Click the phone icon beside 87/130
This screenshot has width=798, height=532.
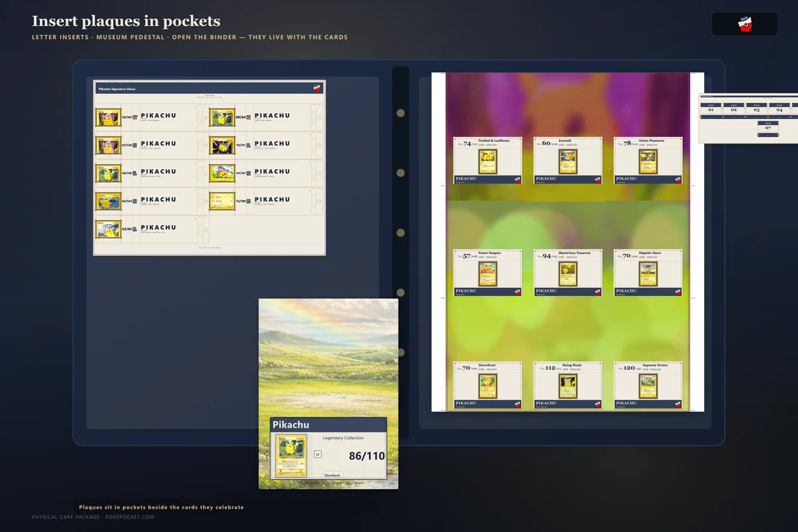click(135, 145)
